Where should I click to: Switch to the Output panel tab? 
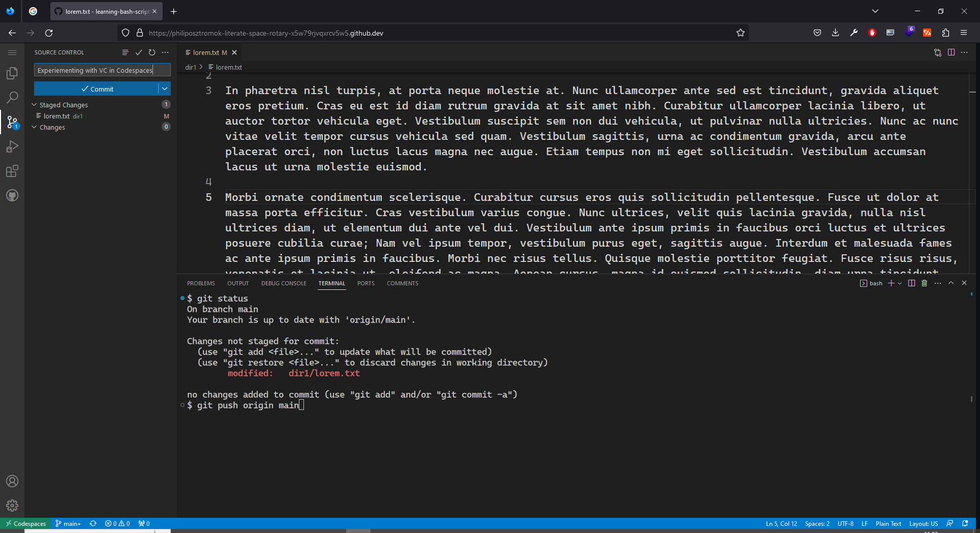pos(238,283)
